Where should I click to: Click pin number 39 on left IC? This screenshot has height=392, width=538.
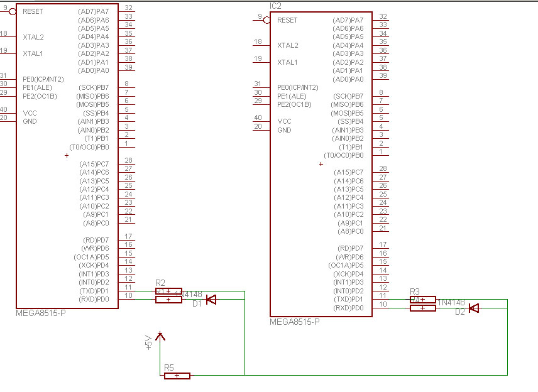(128, 67)
